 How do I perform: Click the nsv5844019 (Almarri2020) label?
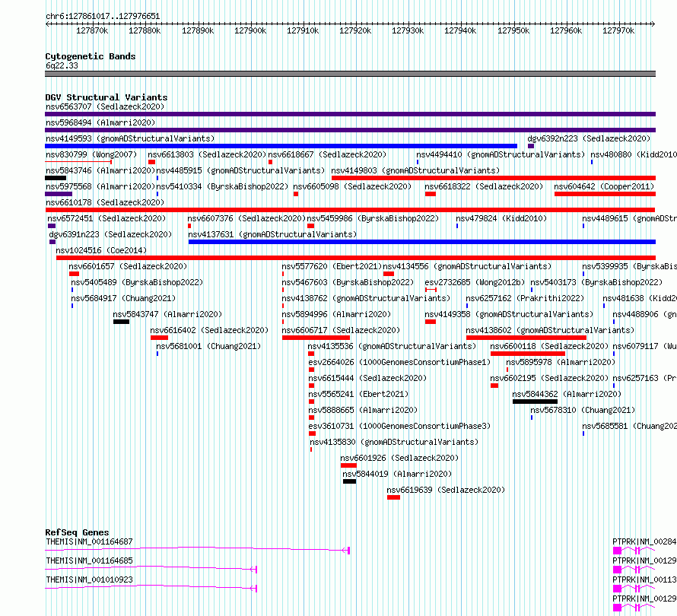(397, 474)
